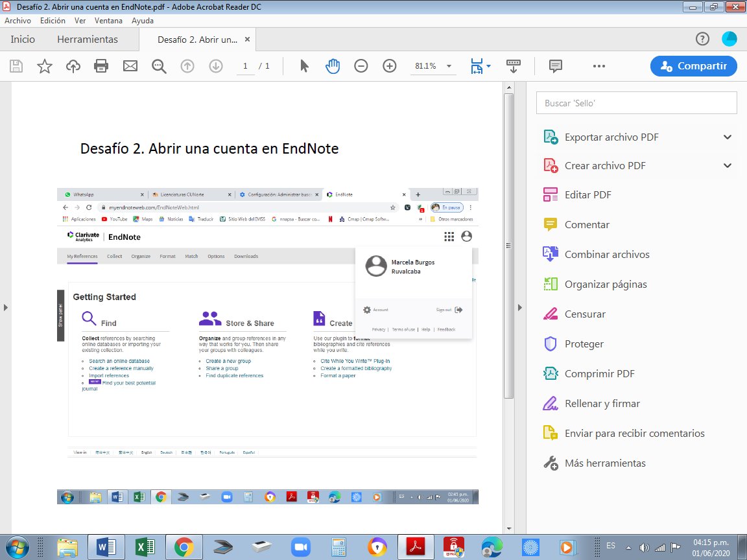Screen dimensions: 747x560
Task: Expand the left navigation pane arrow
Action: click(6, 308)
